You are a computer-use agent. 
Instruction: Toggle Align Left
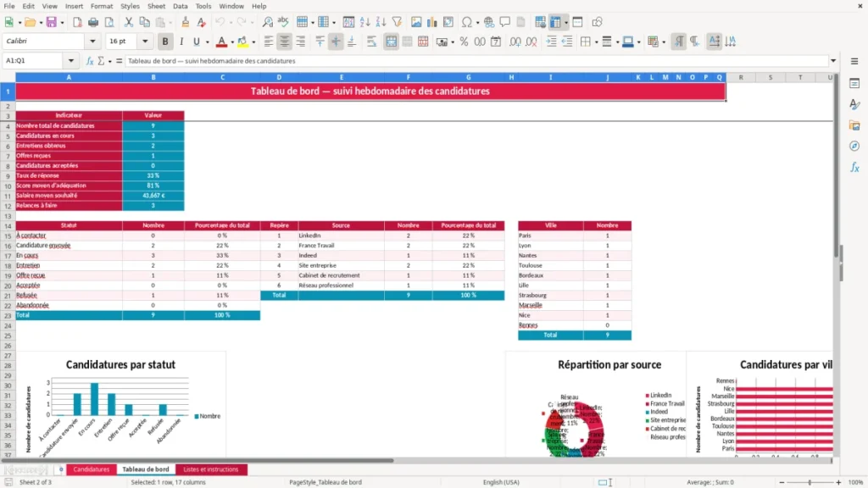pyautogui.click(x=269, y=42)
